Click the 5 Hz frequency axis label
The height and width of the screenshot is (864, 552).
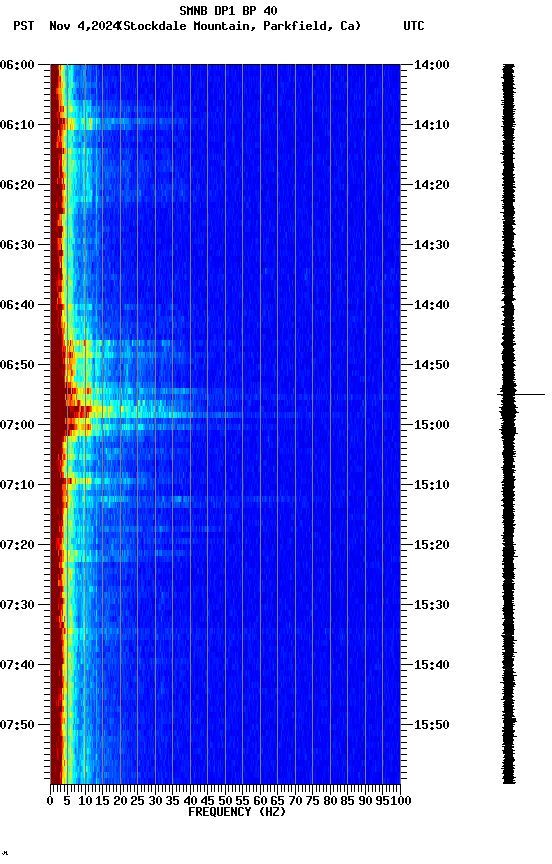click(67, 801)
